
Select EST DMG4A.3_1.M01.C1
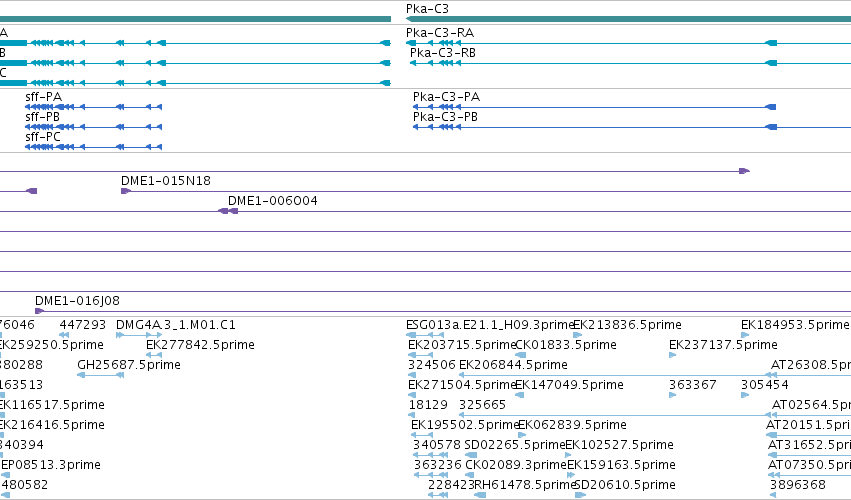(x=175, y=325)
